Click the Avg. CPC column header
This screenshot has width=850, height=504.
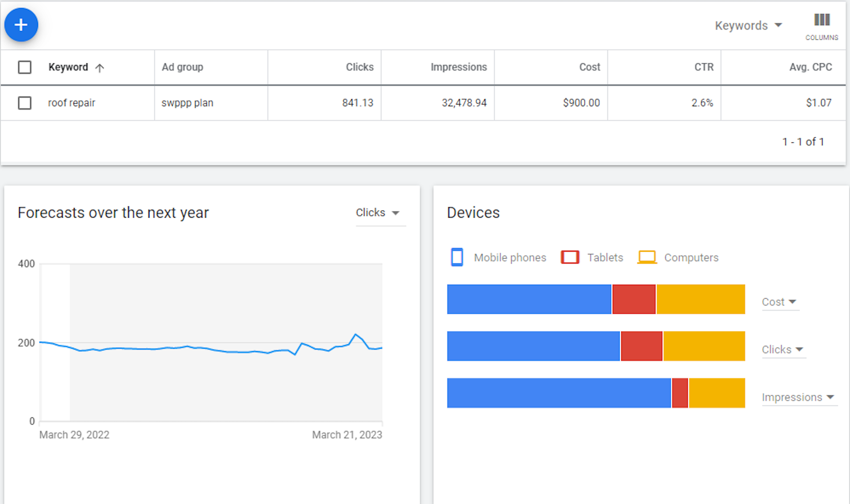[x=811, y=67]
